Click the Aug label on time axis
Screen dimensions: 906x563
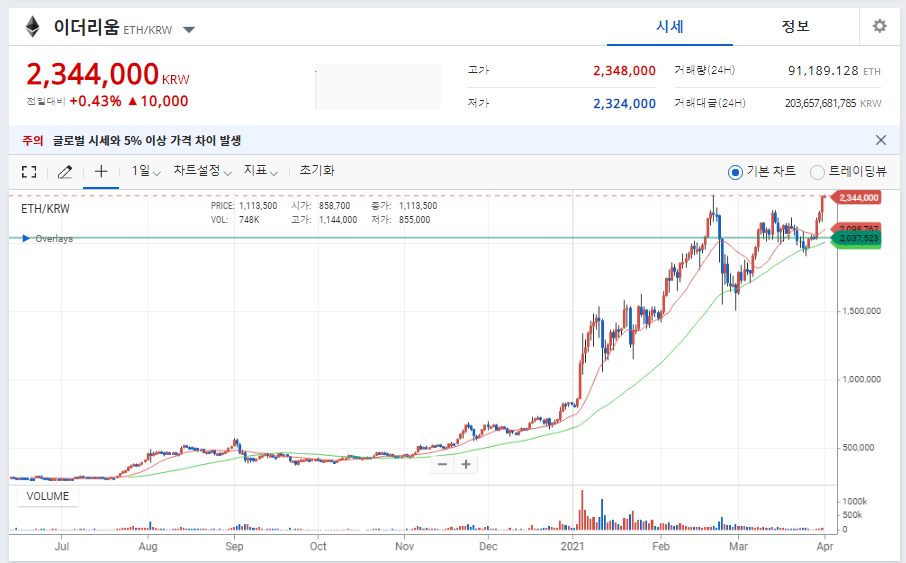(148, 546)
